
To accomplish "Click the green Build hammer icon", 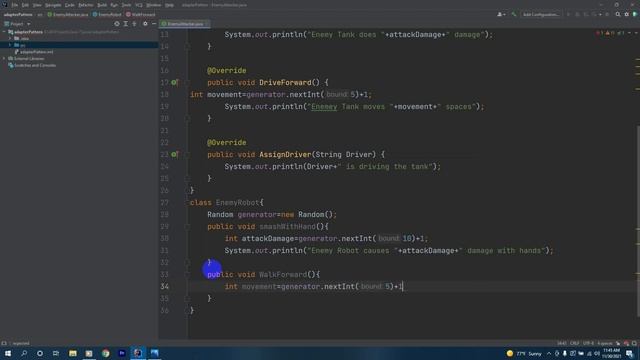I will pos(514,14).
